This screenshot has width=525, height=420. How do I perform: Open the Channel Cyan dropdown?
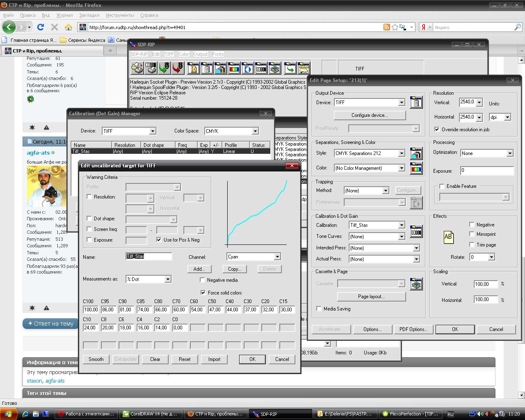277,257
